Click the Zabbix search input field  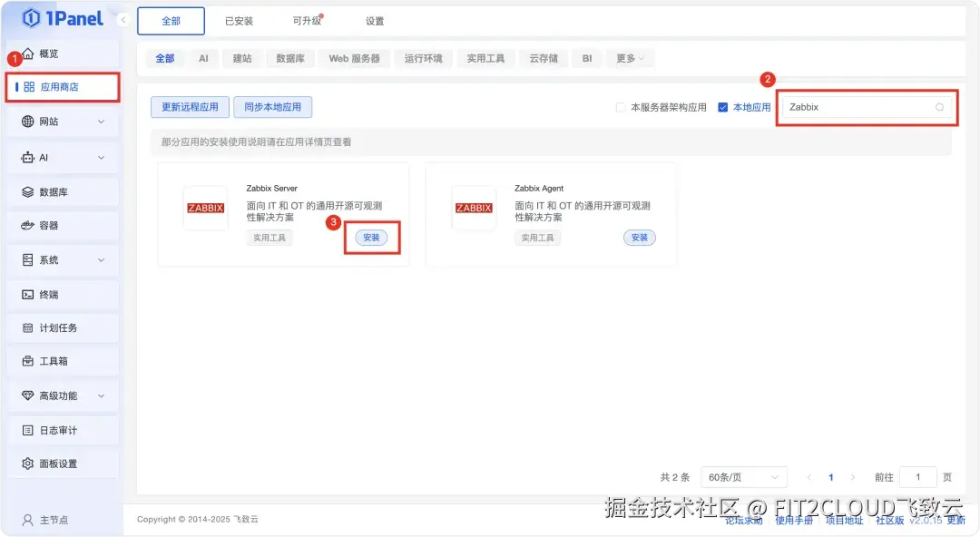(867, 107)
